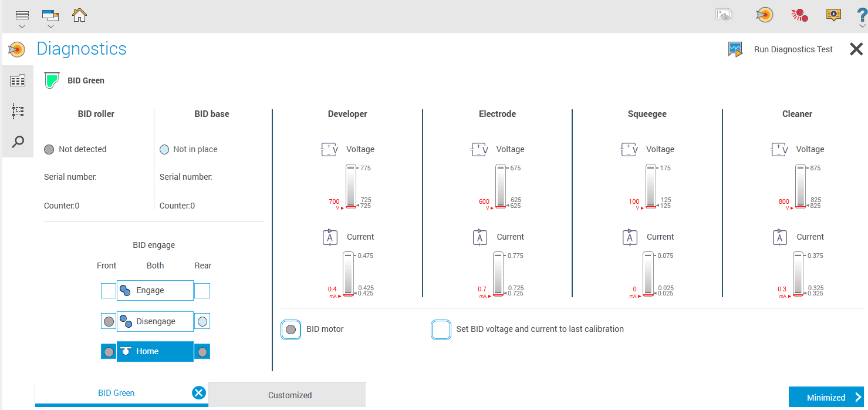Open the image preview icon
The image size is (868, 410).
point(724,15)
